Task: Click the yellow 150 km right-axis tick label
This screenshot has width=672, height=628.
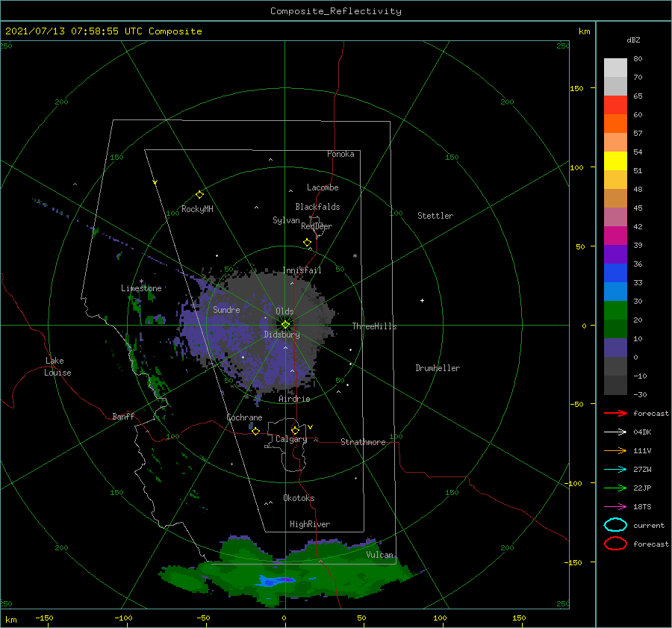Action: coord(576,88)
